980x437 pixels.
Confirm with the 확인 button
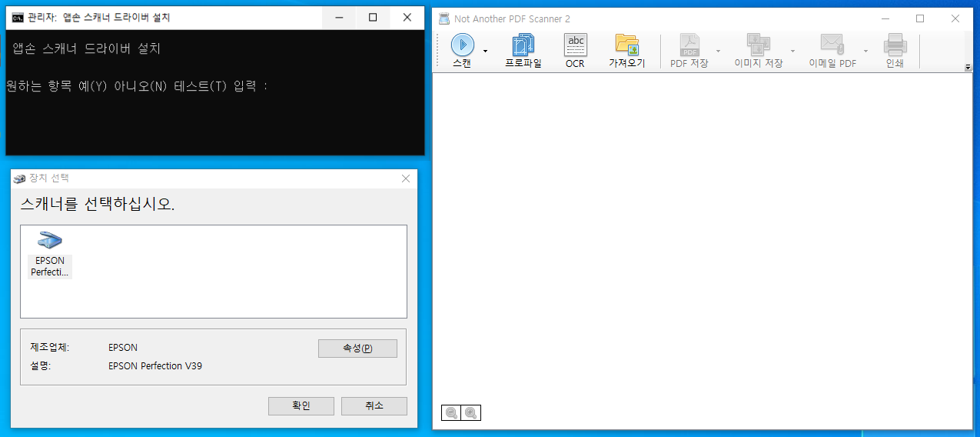point(301,405)
